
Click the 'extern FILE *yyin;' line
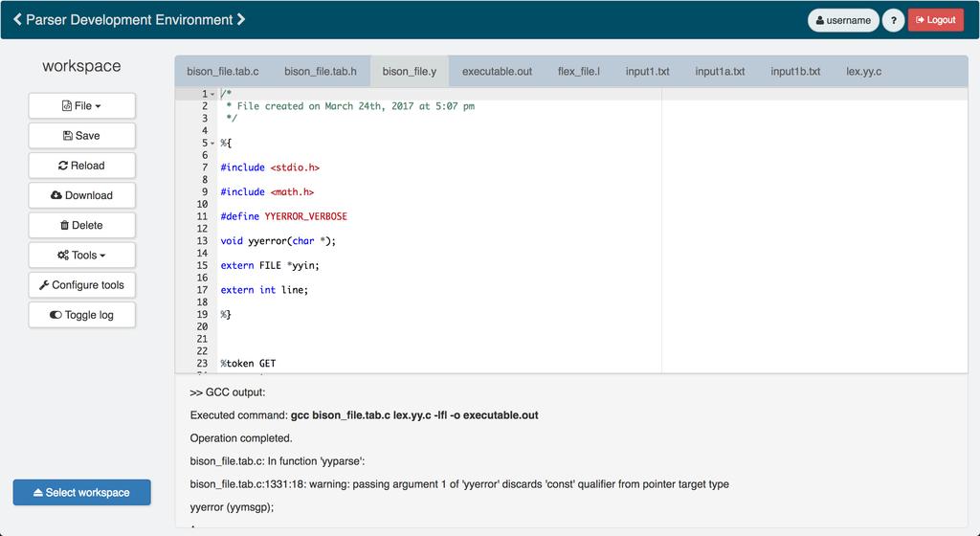click(270, 265)
